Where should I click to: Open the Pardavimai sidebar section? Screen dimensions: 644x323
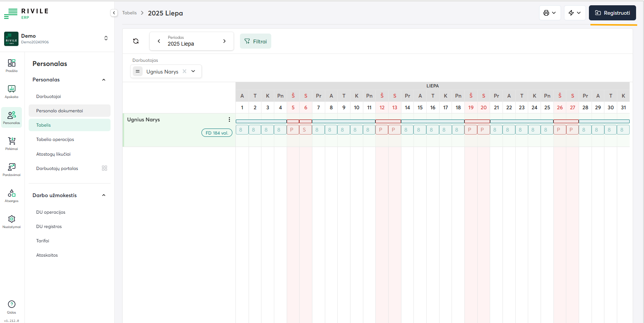(x=12, y=169)
